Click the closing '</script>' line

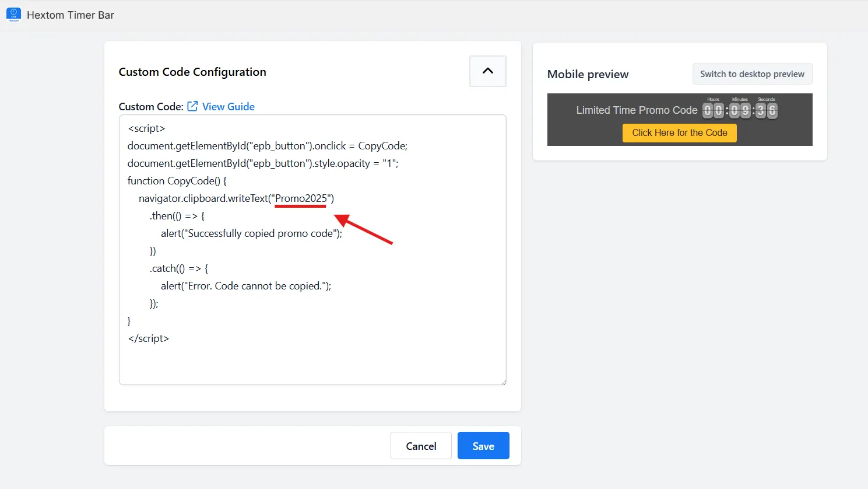148,338
